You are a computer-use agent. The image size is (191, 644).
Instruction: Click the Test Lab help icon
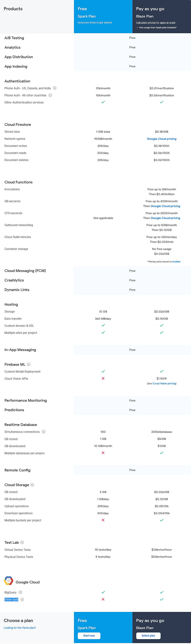click(22, 542)
